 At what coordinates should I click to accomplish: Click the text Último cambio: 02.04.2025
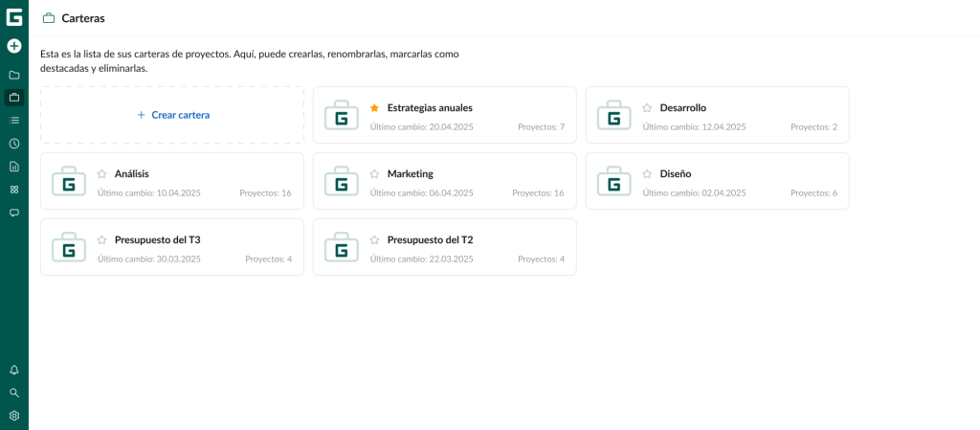click(695, 193)
